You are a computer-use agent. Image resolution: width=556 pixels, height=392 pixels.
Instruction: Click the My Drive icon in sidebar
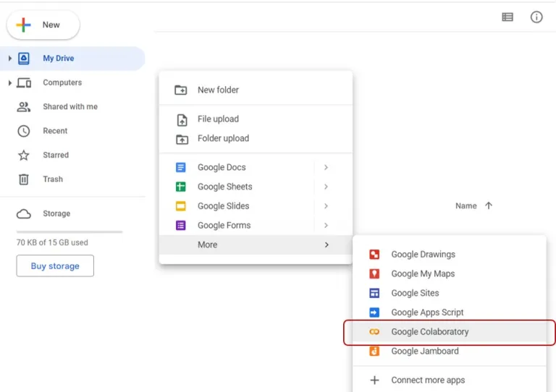click(24, 59)
